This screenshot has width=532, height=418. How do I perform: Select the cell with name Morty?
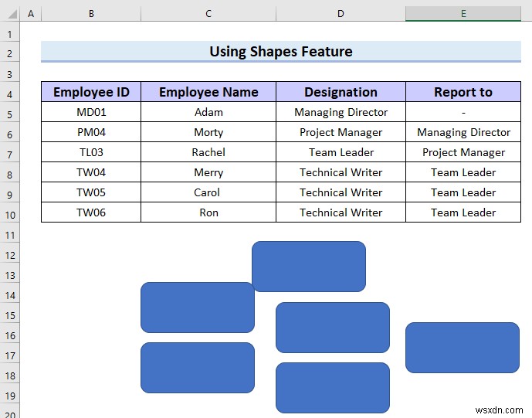coord(208,132)
